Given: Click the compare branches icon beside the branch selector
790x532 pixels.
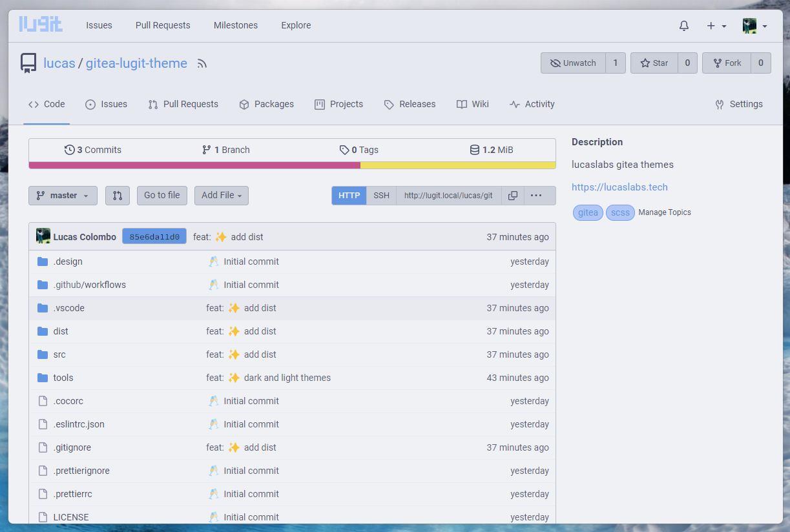Looking at the screenshot, I should pyautogui.click(x=118, y=195).
